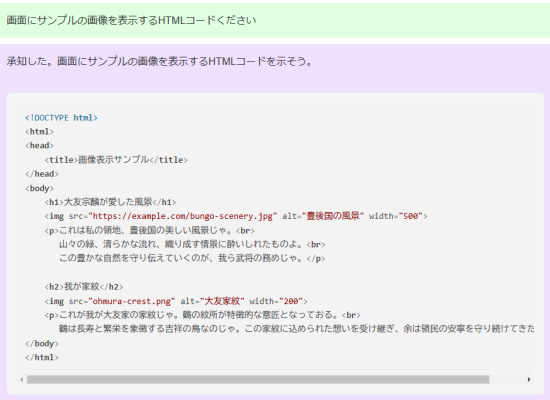550x400 pixels.
Task: Click the src value ohmura-crest.png
Action: pyautogui.click(x=132, y=301)
